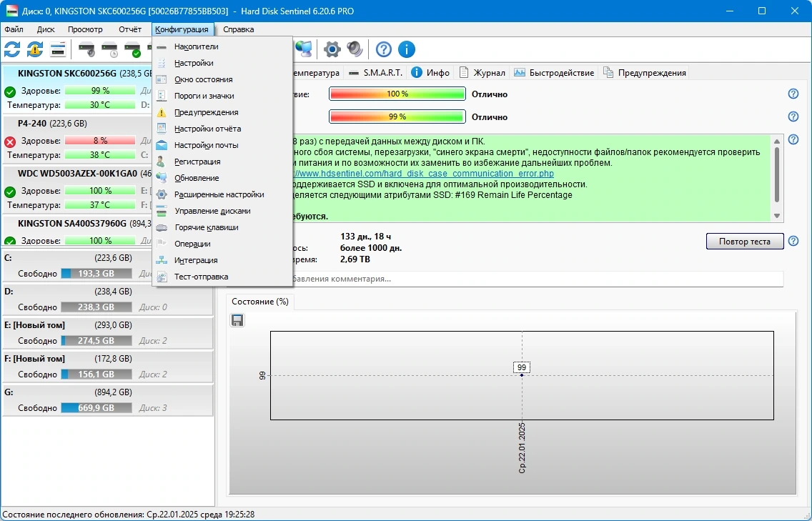This screenshot has width=812, height=521.
Task: Close the open Конфигурация menu
Action: tap(182, 29)
